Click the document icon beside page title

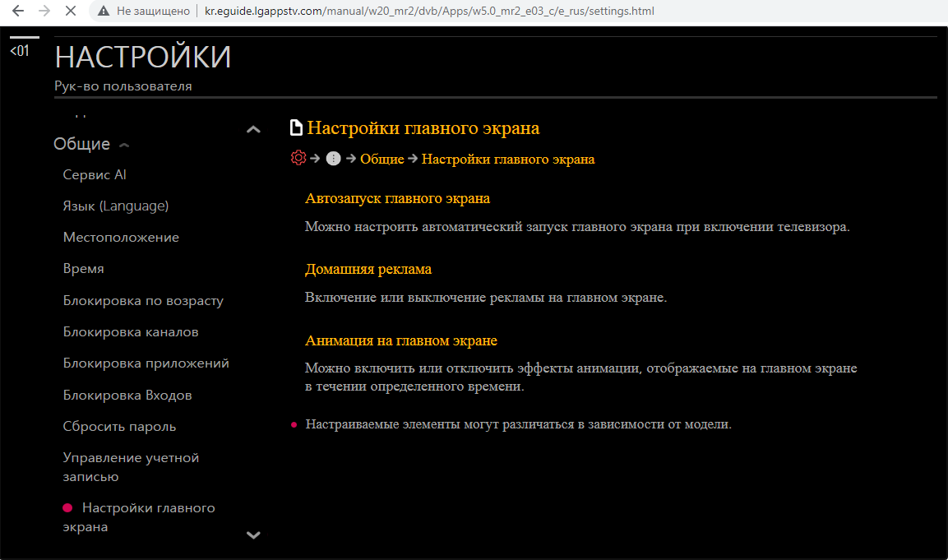tap(296, 128)
